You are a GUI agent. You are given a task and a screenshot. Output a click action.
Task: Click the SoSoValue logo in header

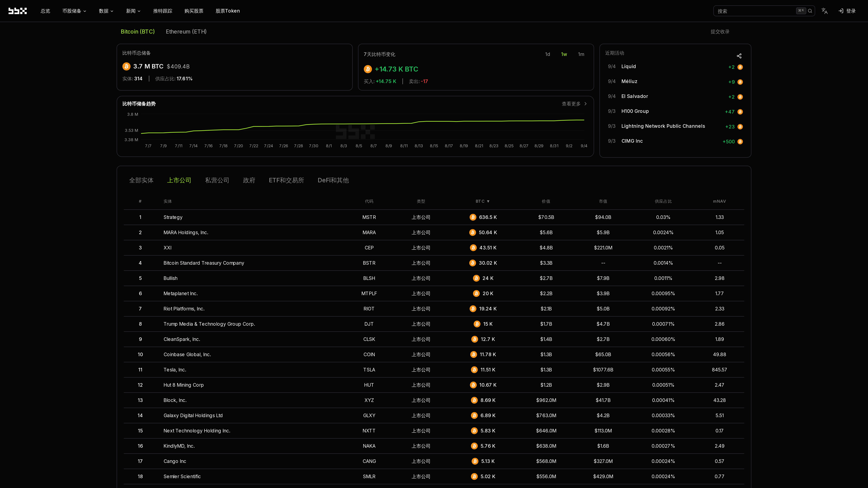[x=17, y=11]
